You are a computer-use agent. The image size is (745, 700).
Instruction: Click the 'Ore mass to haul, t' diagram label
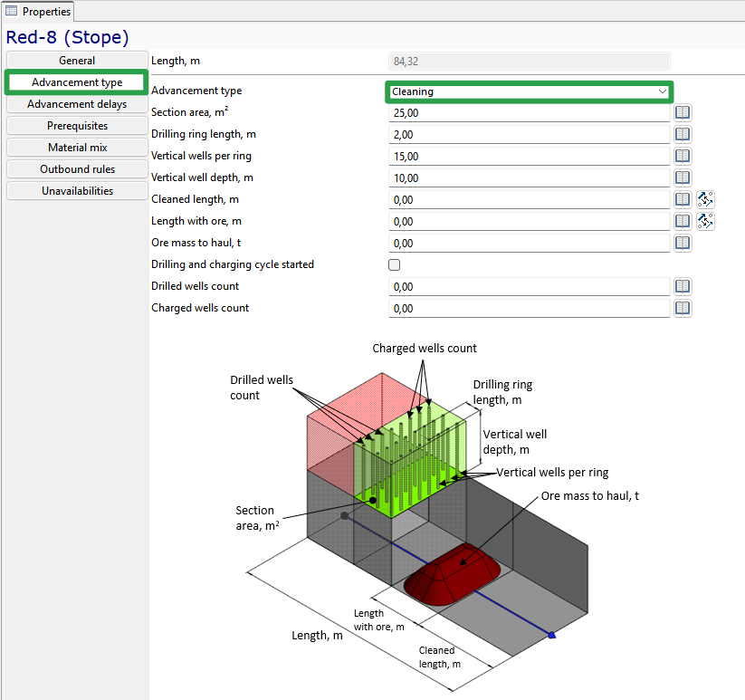tap(589, 496)
